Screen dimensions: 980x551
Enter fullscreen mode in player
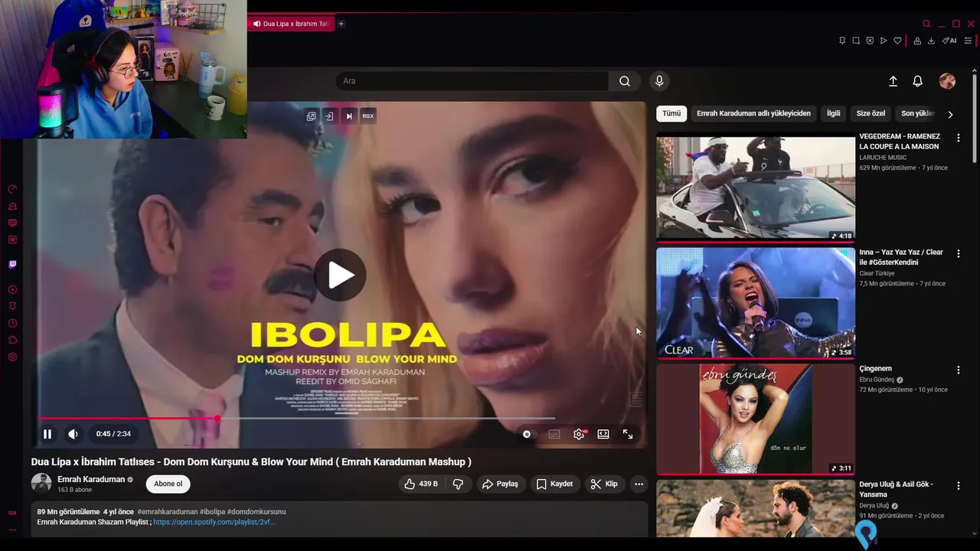(628, 434)
